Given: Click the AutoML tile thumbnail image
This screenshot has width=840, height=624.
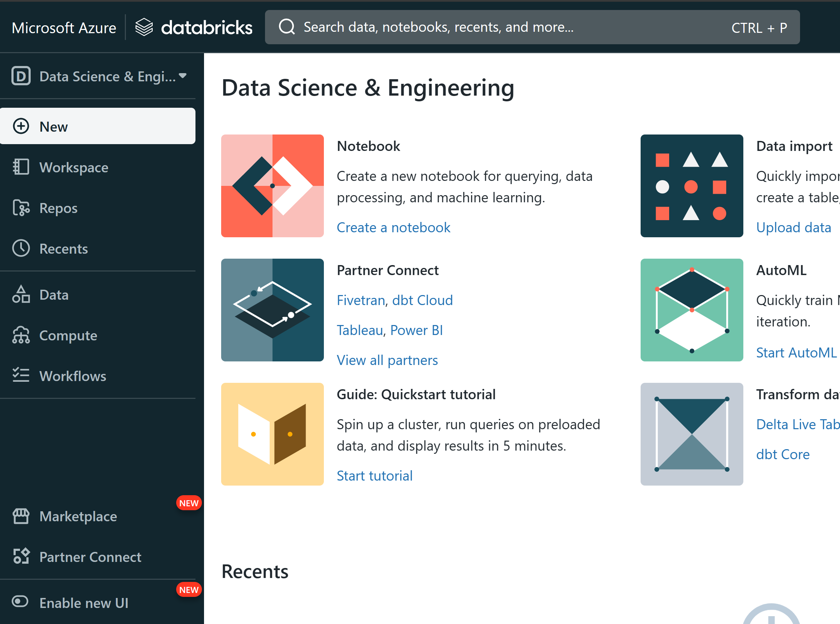Looking at the screenshot, I should (x=691, y=310).
